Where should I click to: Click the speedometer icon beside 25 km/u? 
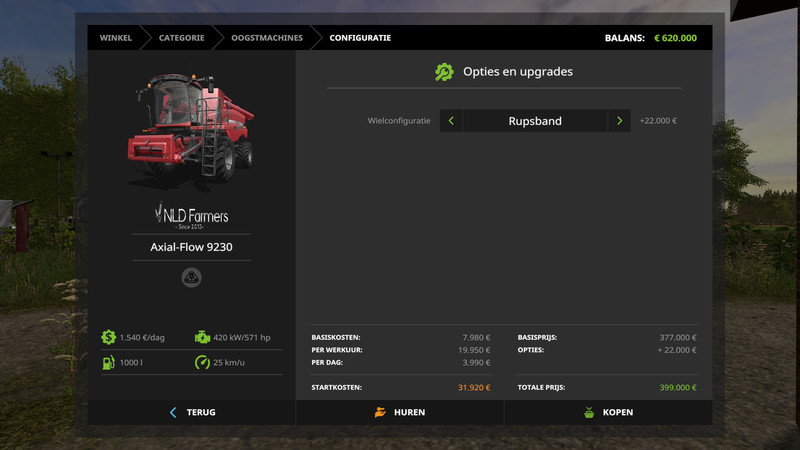[x=202, y=362]
